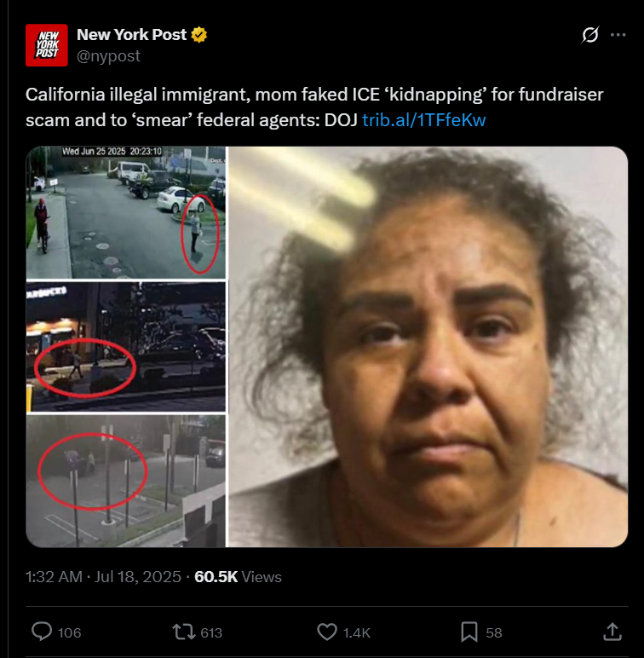644x658 pixels.
Task: Click the New York Post display name
Action: tap(132, 35)
